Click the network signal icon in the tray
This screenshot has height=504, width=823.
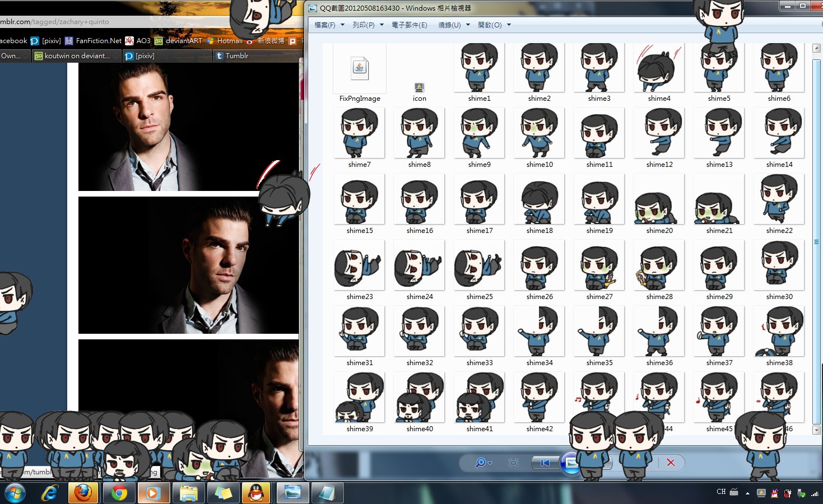815,493
